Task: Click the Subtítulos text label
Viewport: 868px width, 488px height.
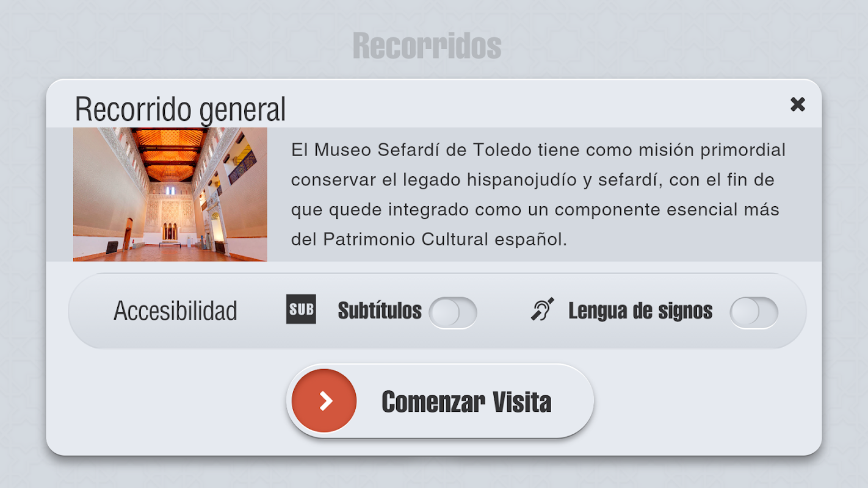Action: click(x=380, y=310)
